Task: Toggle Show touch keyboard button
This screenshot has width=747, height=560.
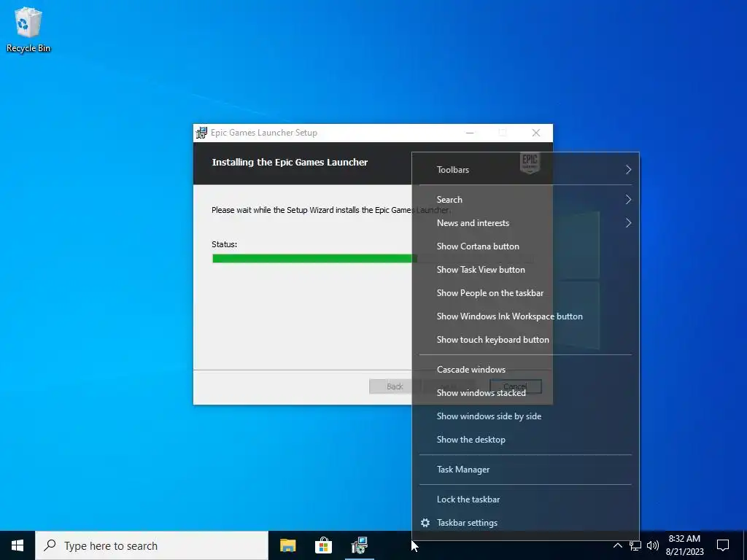Action: tap(525, 340)
